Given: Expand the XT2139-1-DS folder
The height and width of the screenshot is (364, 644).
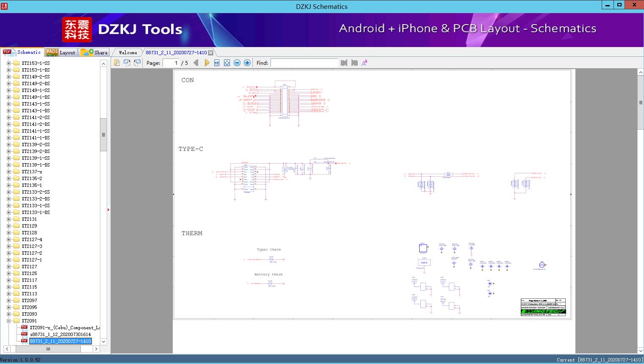Looking at the screenshot, I should [8, 165].
